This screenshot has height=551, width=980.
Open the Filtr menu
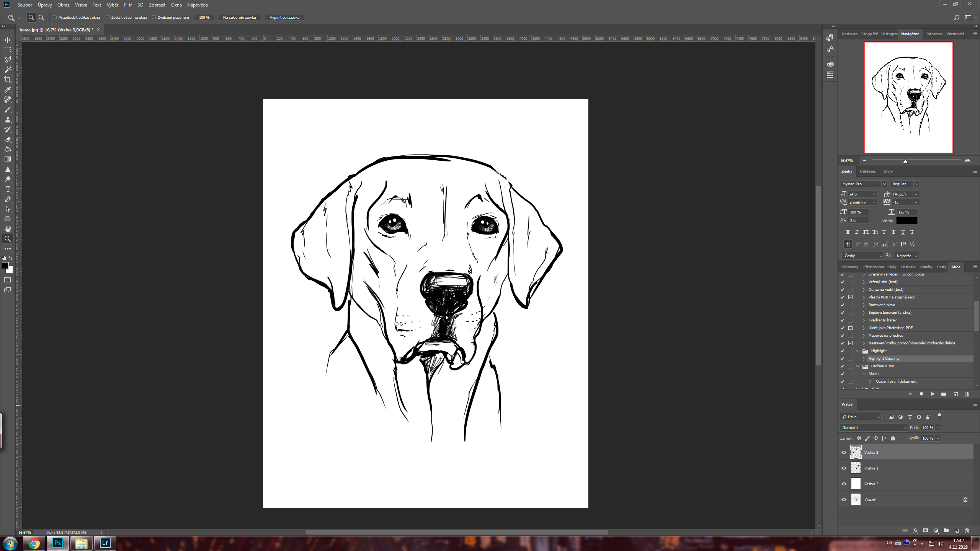pyautogui.click(x=128, y=5)
